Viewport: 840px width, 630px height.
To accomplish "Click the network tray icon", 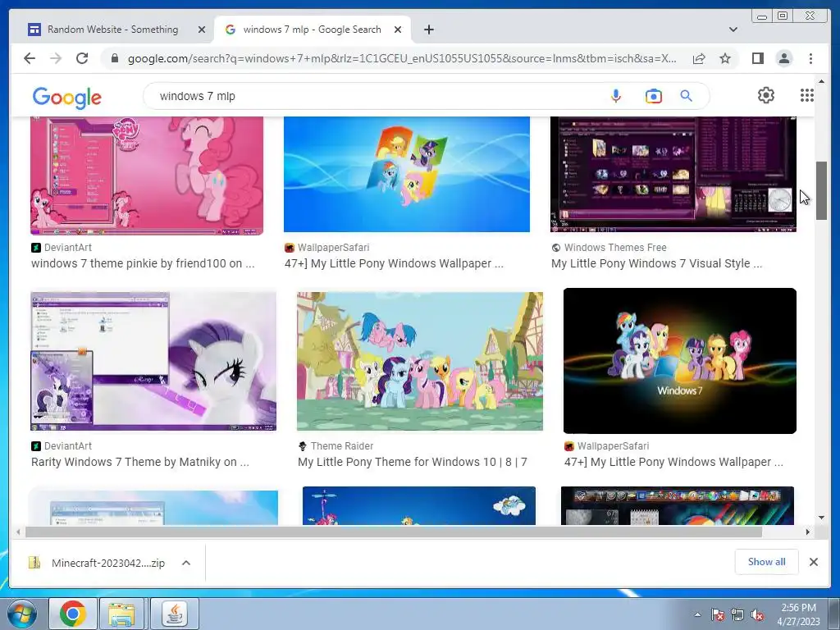I will [737, 614].
